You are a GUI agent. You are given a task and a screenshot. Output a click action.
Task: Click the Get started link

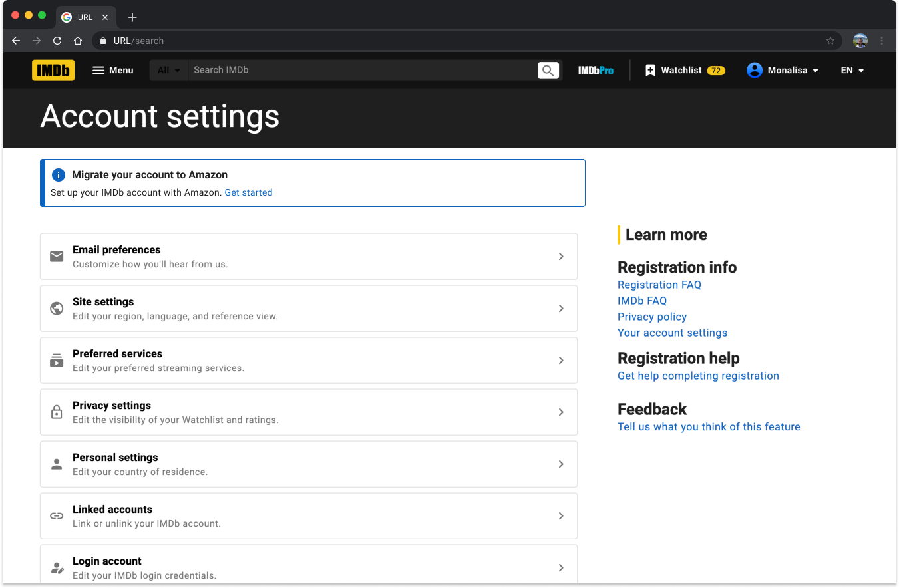tap(248, 192)
